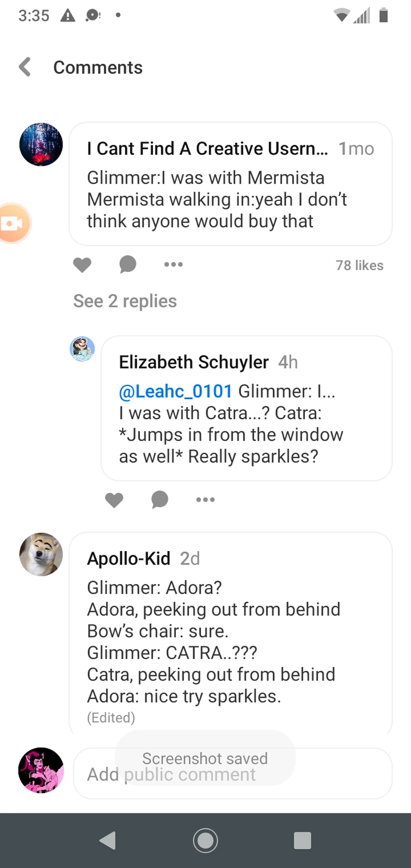Open more options for Elizabeth Schuyler's reply
Viewport: 411px width, 868px height.
205,500
